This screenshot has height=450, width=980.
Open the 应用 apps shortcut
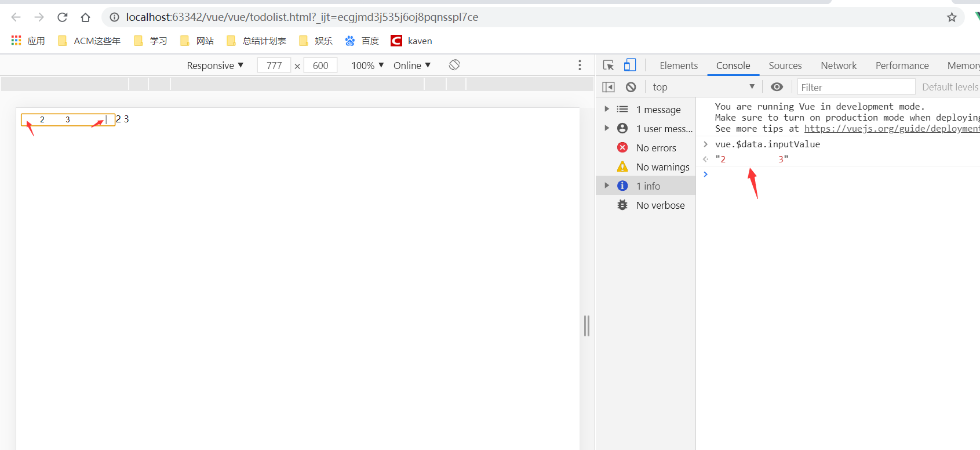28,41
